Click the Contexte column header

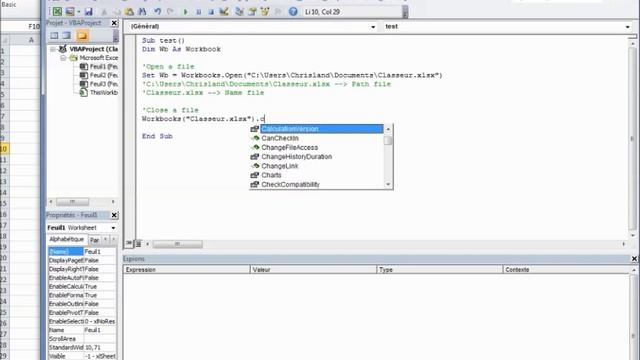pyautogui.click(x=566, y=270)
